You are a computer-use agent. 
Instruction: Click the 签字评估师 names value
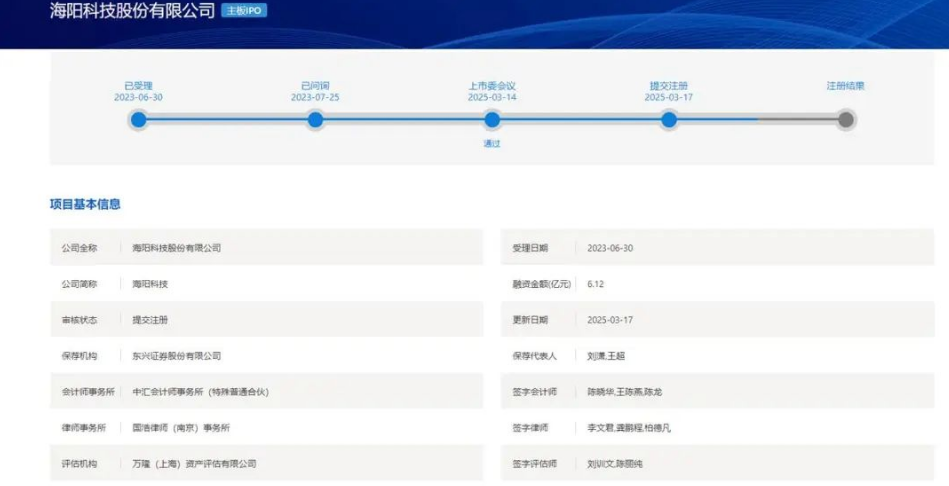tap(615, 464)
